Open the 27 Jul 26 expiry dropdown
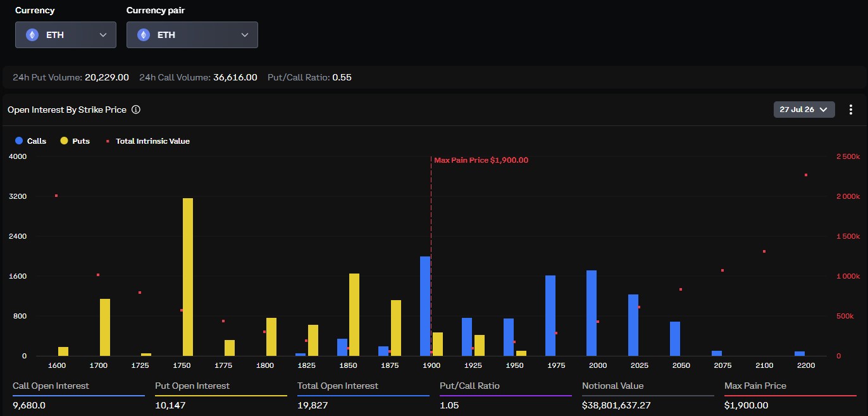 804,110
